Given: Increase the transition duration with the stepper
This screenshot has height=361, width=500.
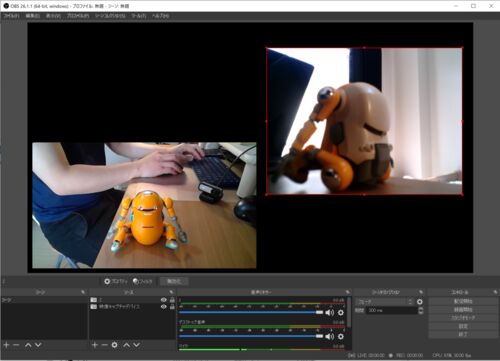Looking at the screenshot, I should [x=421, y=309].
